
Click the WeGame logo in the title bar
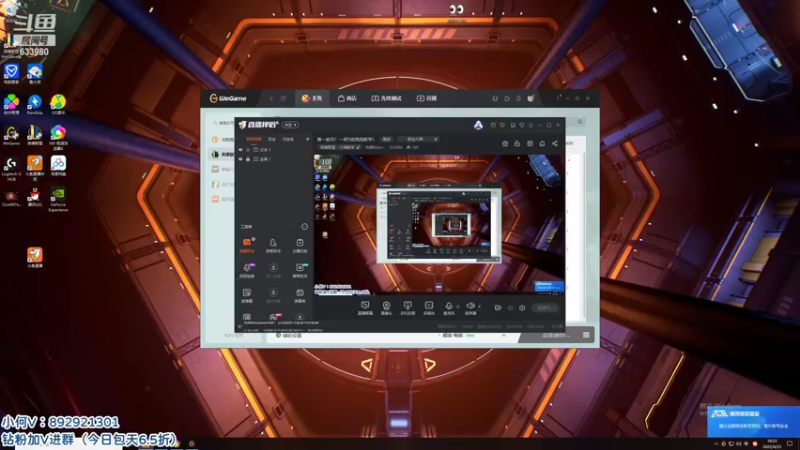pos(228,98)
